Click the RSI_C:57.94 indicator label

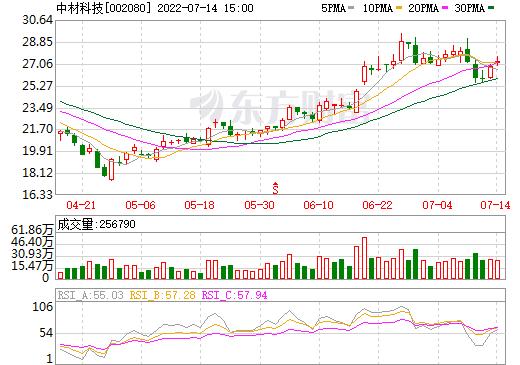(235, 295)
